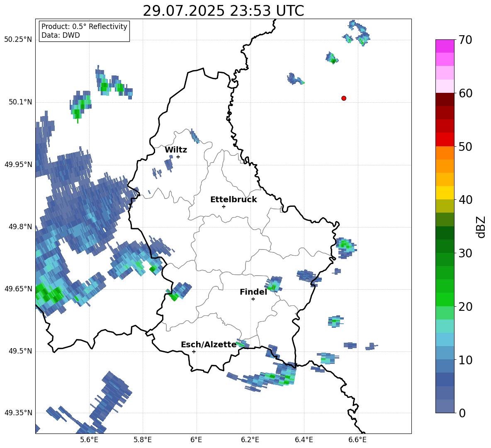Click the Esch/Alzette city label
The height and width of the screenshot is (448, 491).
209,345
